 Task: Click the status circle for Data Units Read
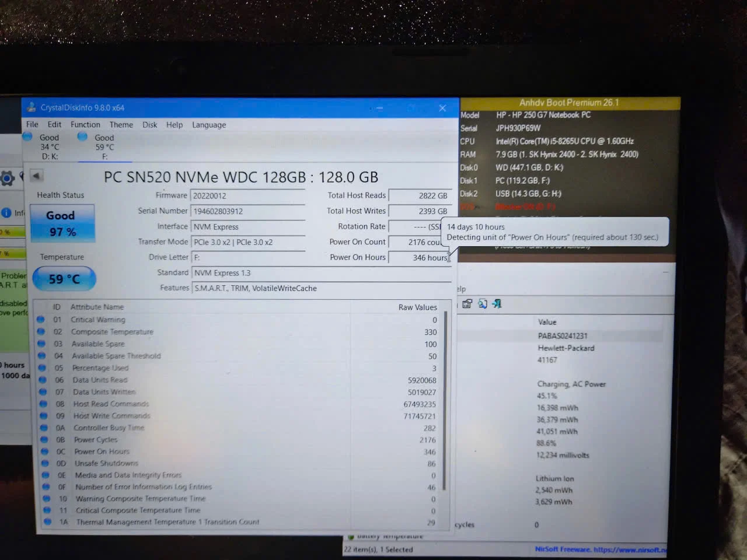click(x=43, y=380)
